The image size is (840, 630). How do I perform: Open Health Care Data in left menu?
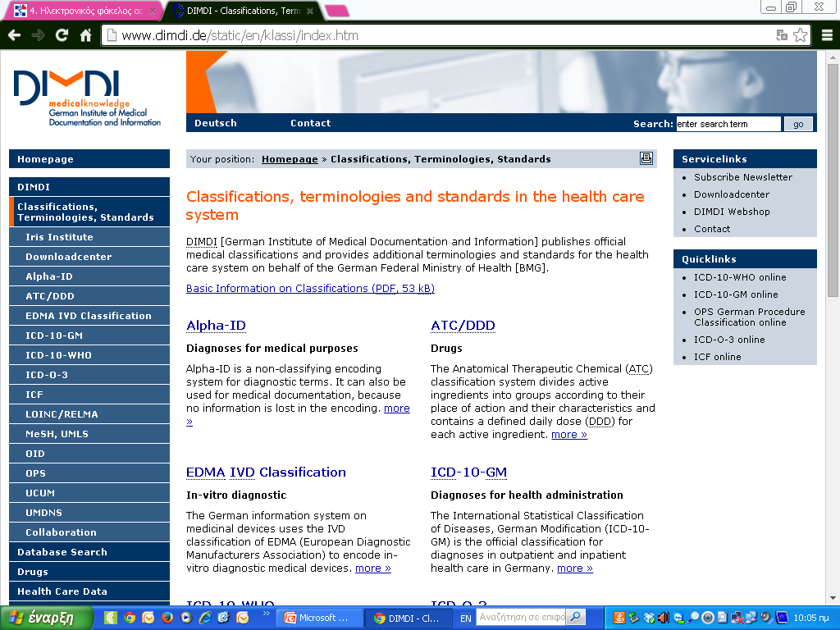89,591
